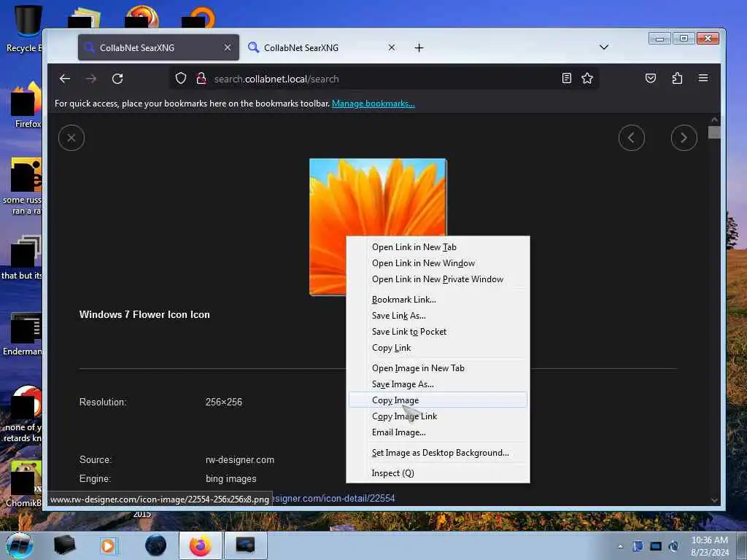This screenshot has height=560, width=747.
Task: Bookmark this page with the star icon
Action: [x=587, y=78]
